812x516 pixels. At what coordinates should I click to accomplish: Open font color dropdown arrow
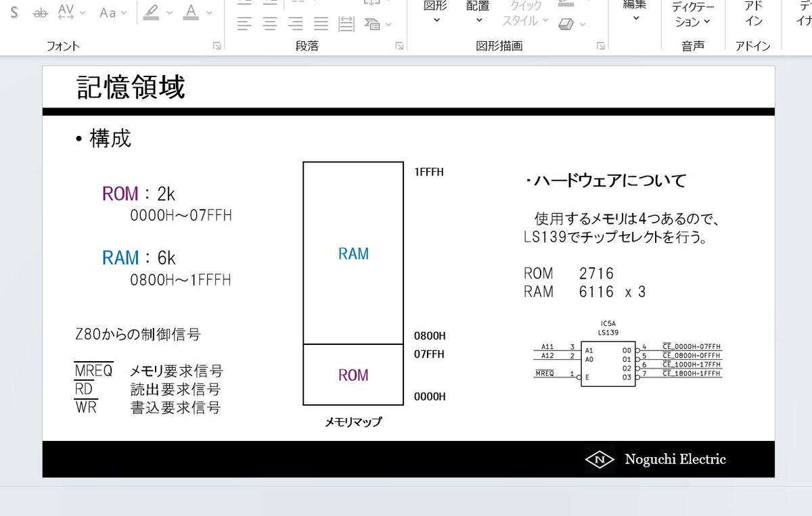[209, 13]
